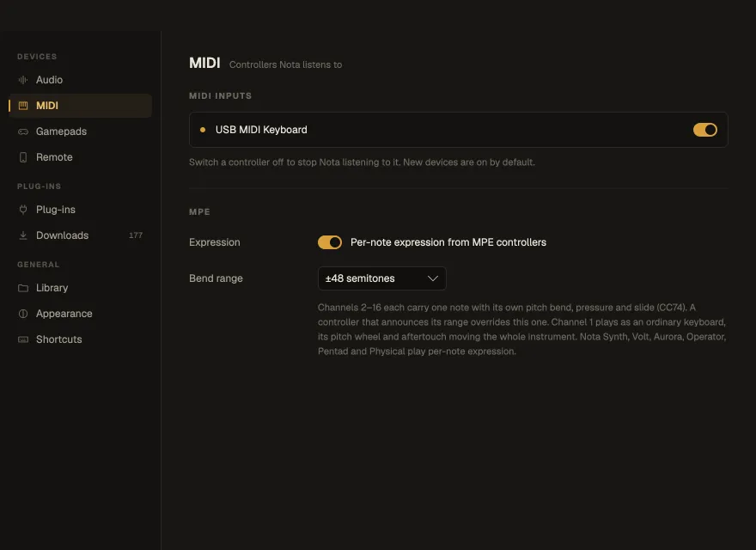
Task: Open the Bend range dropdown
Action: click(381, 278)
